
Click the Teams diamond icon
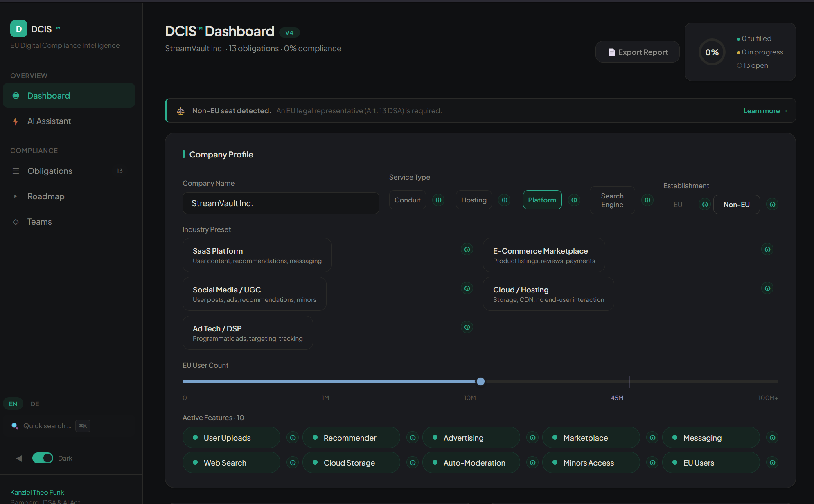pos(16,222)
